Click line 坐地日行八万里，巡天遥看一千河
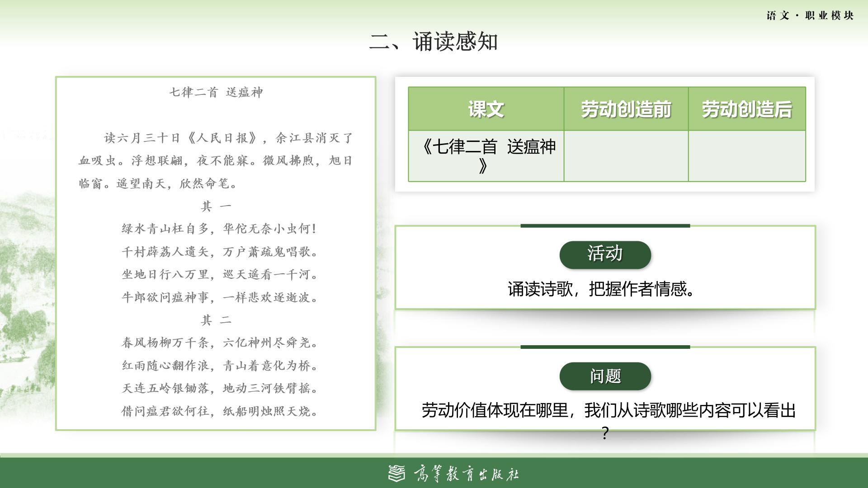 coord(220,274)
